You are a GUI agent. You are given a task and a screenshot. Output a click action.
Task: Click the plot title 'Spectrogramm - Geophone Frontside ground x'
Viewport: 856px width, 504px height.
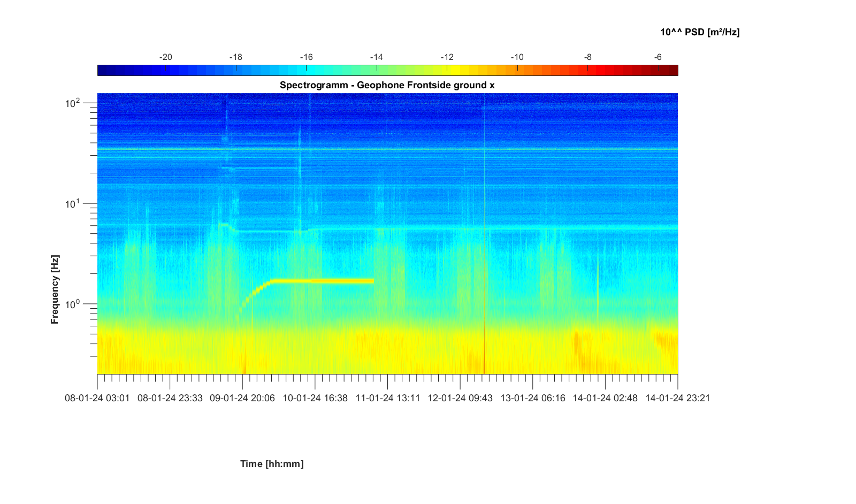tap(387, 85)
